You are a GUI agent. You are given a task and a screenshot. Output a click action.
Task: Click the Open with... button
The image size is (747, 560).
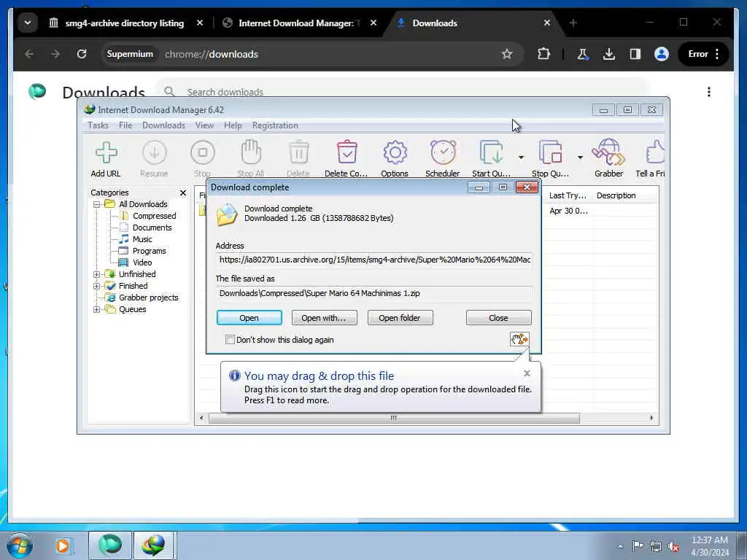tap(325, 318)
